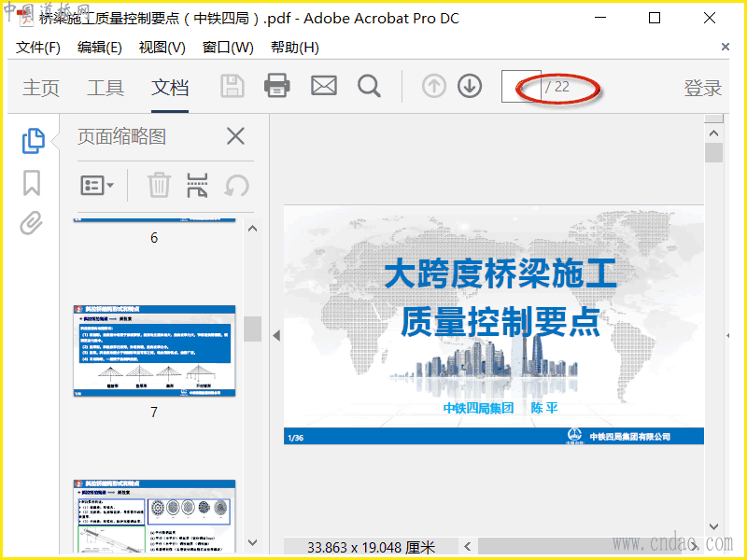The image size is (747, 560).
Task: Click the number label under thumbnail 7
Action: 154,412
